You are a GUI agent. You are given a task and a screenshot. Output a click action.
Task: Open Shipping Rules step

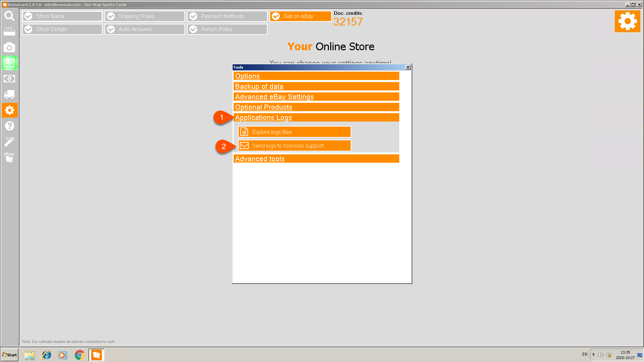(x=145, y=16)
